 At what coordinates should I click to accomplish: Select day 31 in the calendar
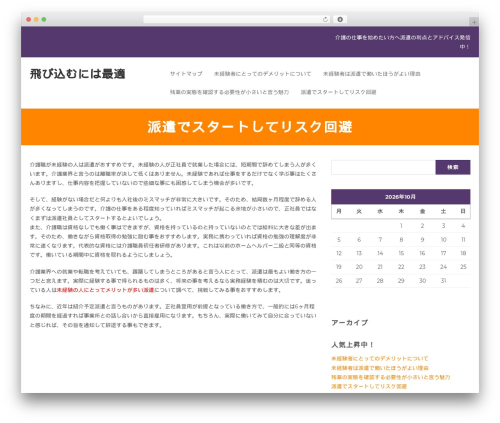click(443, 281)
